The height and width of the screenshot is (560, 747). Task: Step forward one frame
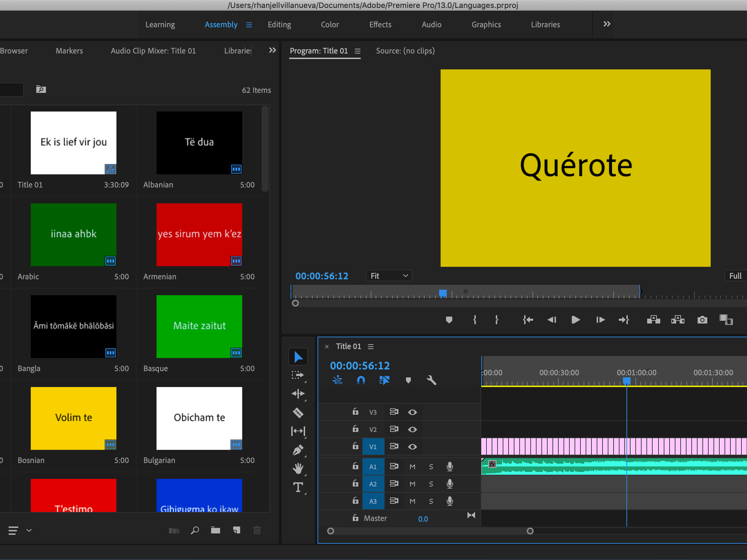[601, 320]
